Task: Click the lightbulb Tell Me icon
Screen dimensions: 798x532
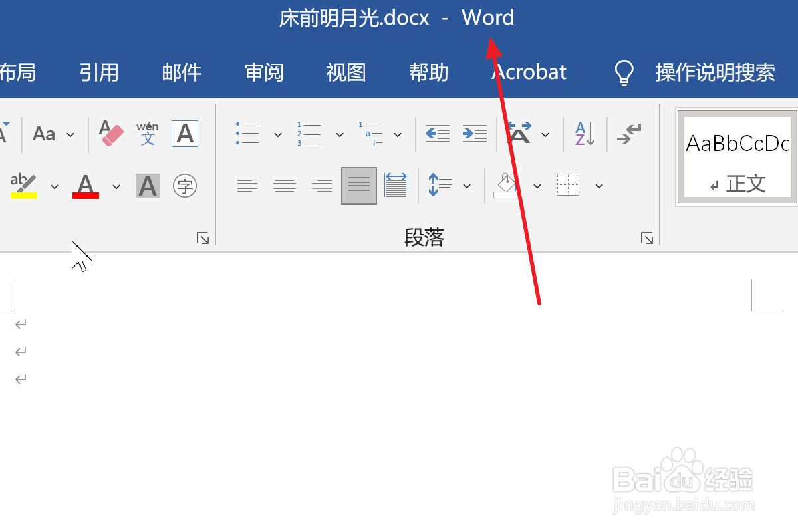Action: (x=624, y=72)
